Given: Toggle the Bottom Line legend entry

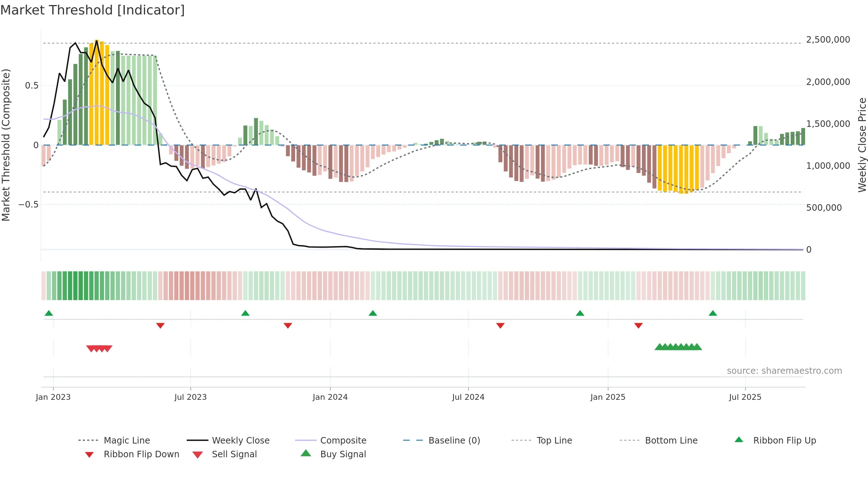Looking at the screenshot, I should pos(659,440).
